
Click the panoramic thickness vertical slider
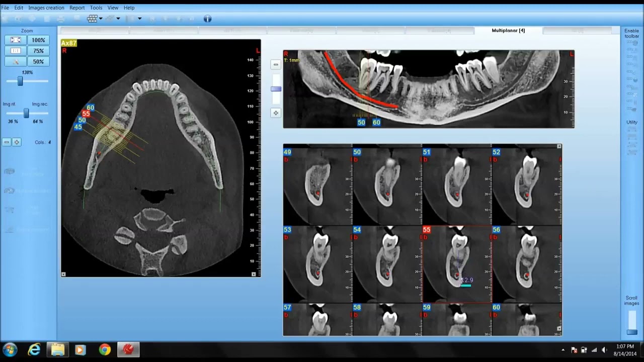[276, 89]
